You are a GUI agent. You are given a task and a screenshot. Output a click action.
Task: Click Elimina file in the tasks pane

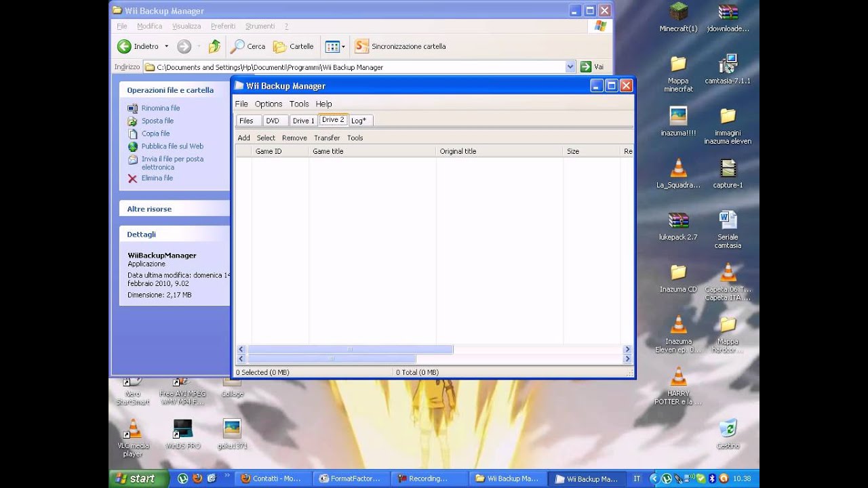(157, 178)
